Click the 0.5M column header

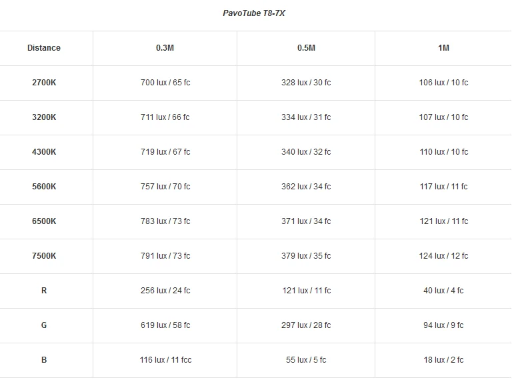click(306, 48)
